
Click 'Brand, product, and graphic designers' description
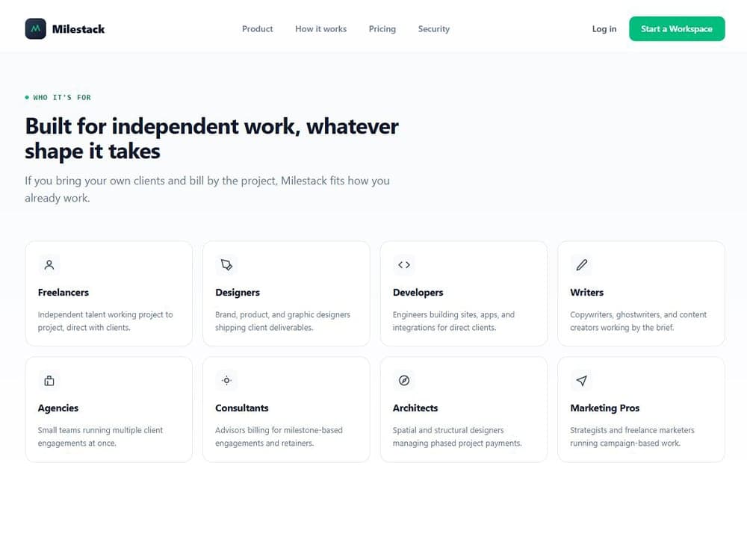click(x=282, y=321)
